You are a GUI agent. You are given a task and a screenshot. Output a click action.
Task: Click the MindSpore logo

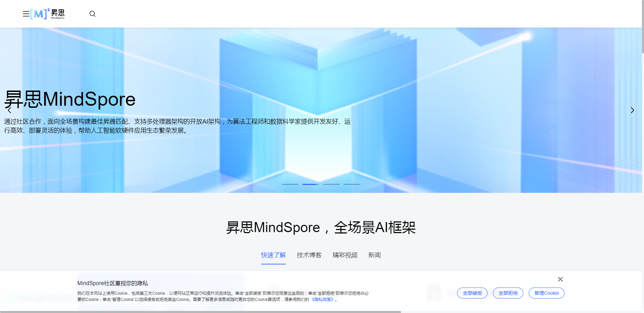tap(47, 14)
